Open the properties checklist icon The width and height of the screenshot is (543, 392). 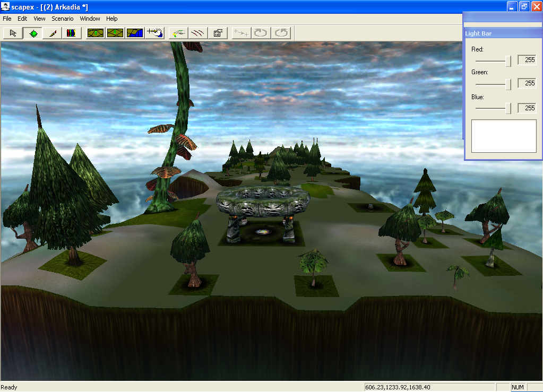tap(218, 33)
